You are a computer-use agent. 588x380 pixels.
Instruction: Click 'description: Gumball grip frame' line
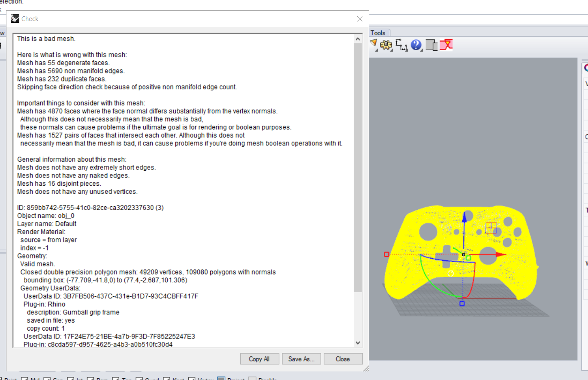tap(73, 312)
